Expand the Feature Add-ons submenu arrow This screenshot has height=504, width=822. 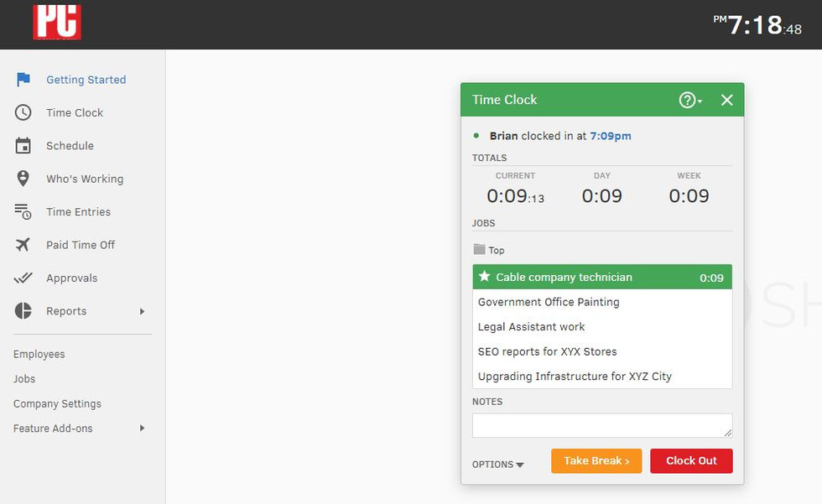(142, 429)
